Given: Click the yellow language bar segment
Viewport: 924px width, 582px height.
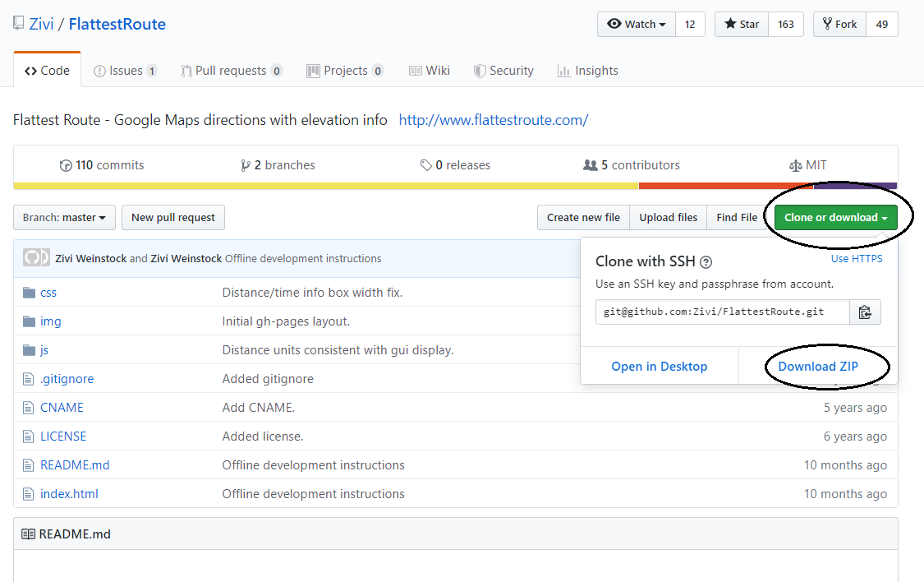Looking at the screenshot, I should tap(326, 187).
